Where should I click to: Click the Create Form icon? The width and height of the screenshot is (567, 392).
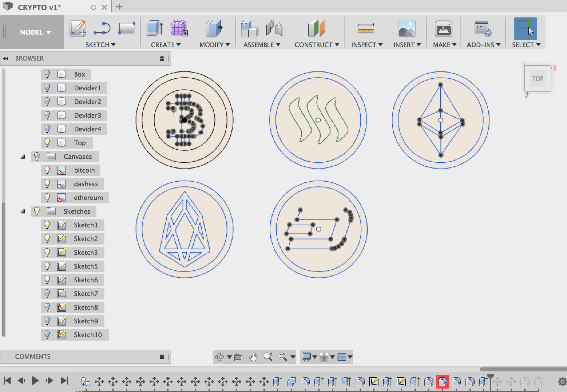(x=179, y=28)
